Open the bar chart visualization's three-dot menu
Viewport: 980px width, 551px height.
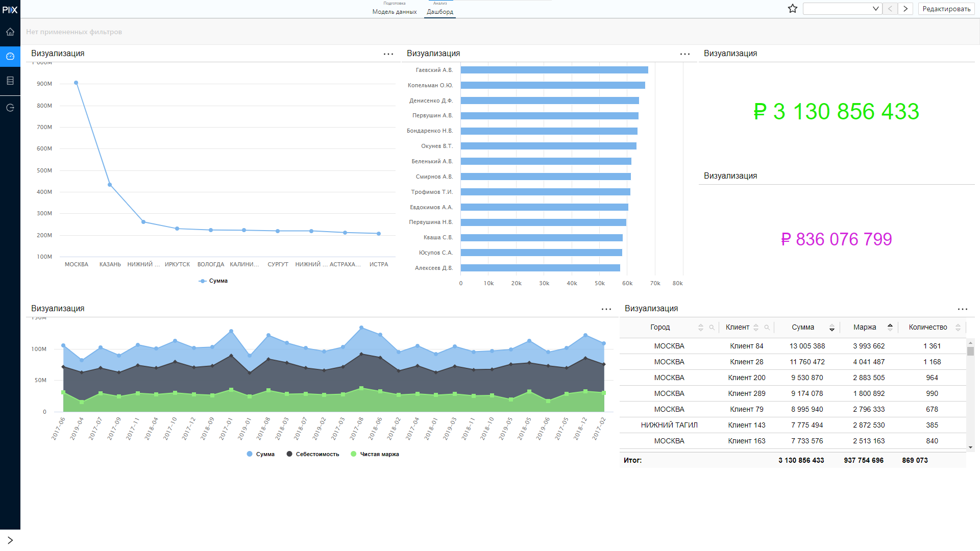[685, 54]
